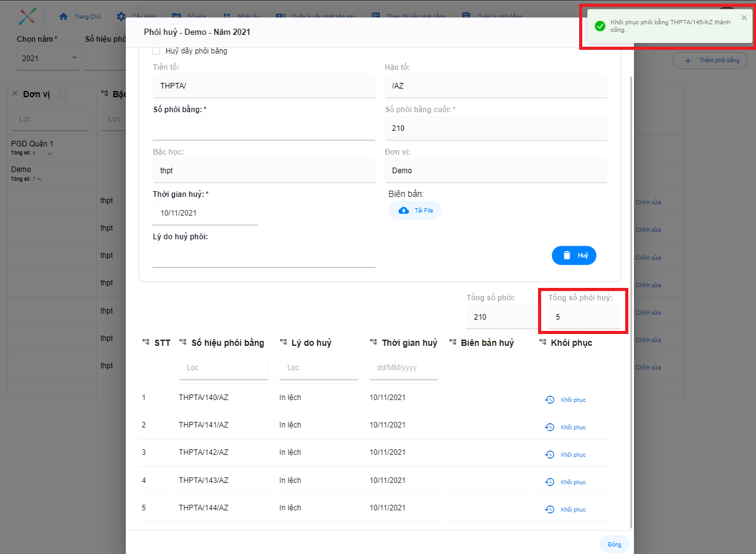The height and width of the screenshot is (554, 756).
Task: Dismiss the success notification toast
Action: [x=744, y=18]
